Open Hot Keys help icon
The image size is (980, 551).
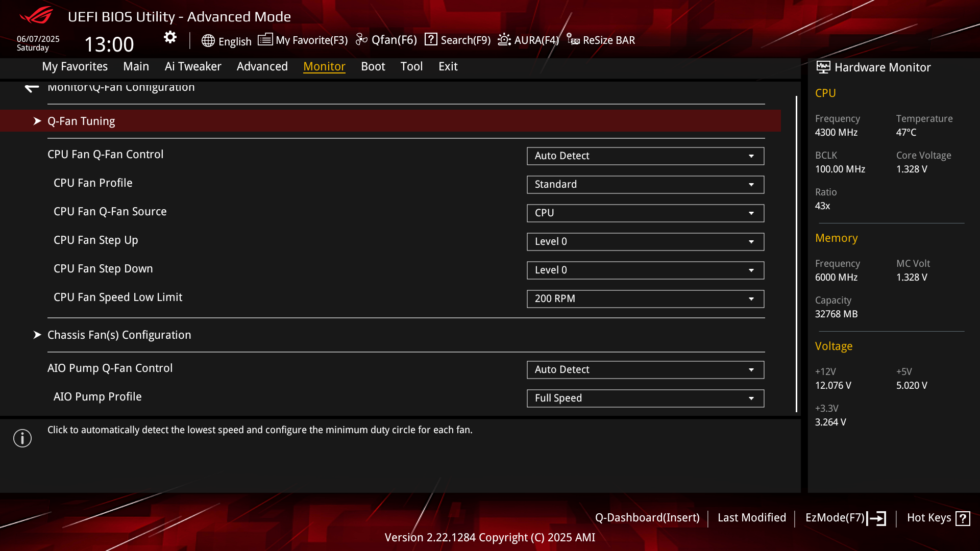[x=963, y=518]
